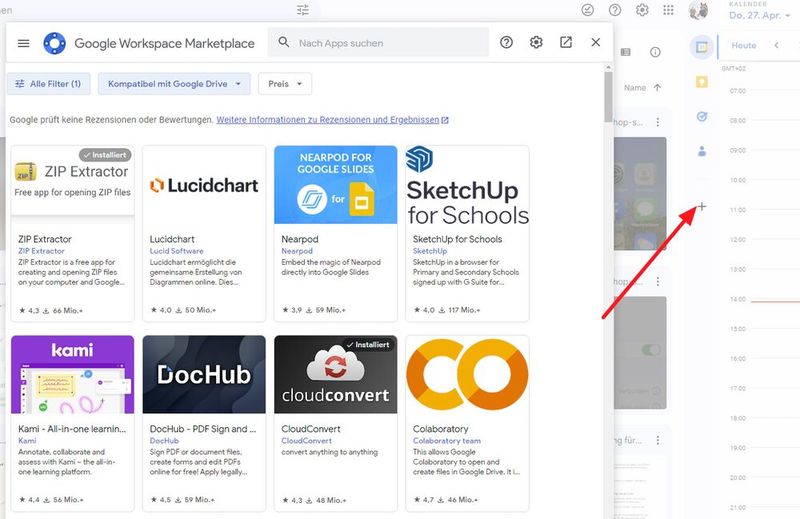Open Drive help icon in header
The width and height of the screenshot is (800, 519).
click(x=615, y=10)
